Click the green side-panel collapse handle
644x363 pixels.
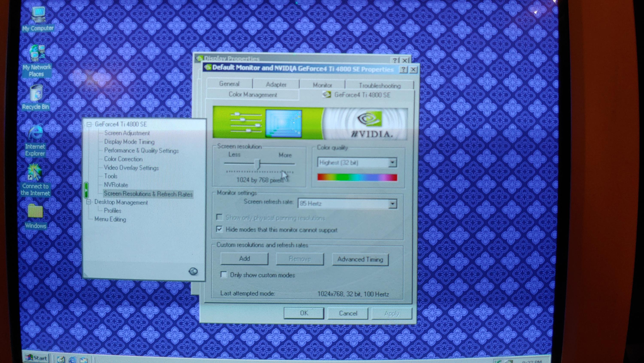click(86, 190)
